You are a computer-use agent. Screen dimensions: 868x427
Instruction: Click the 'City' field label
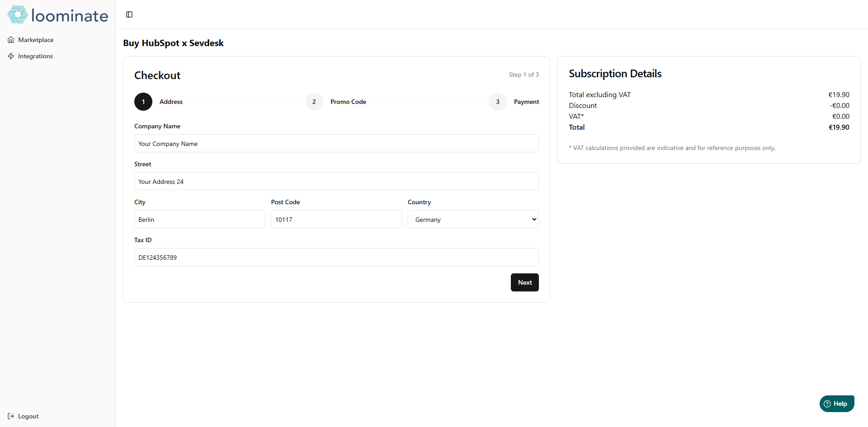pos(140,202)
